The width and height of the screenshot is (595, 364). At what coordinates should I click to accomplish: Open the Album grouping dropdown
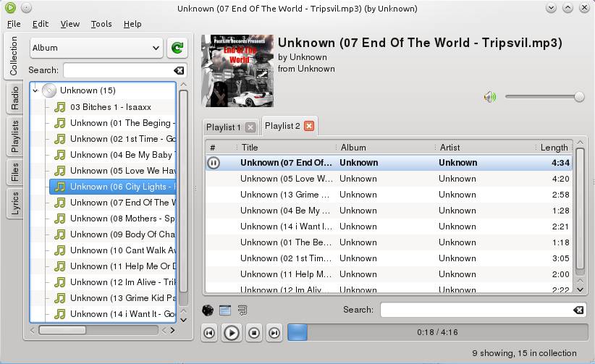[96, 48]
